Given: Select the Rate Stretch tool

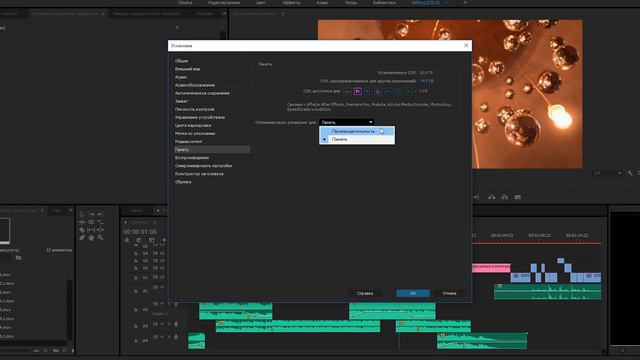Looking at the screenshot, I should (100, 222).
